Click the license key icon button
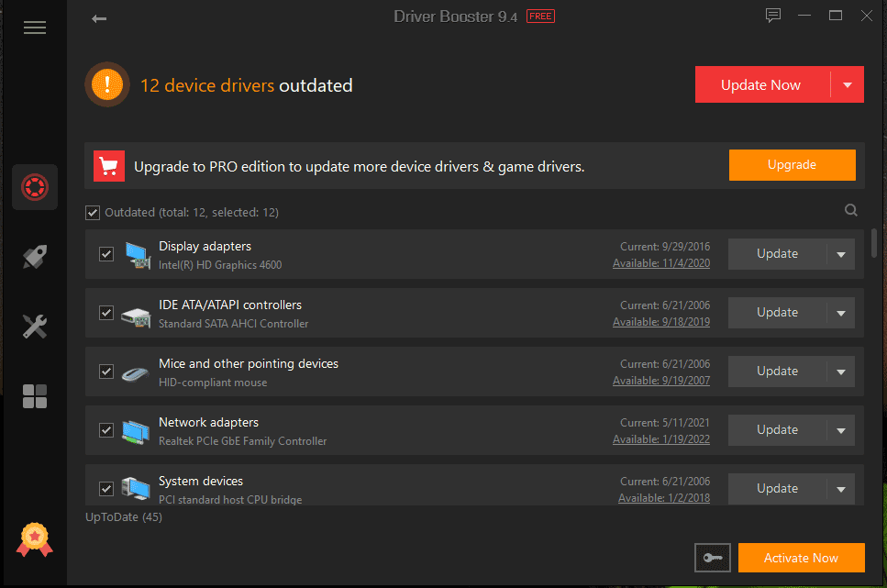Viewport: 887px width, 588px height. 712,558
